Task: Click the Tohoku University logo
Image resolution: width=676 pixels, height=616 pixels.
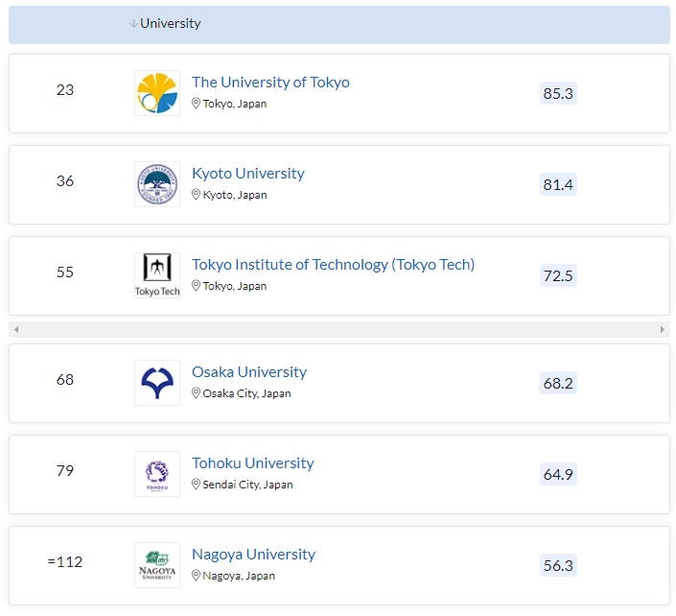Action: click(157, 474)
